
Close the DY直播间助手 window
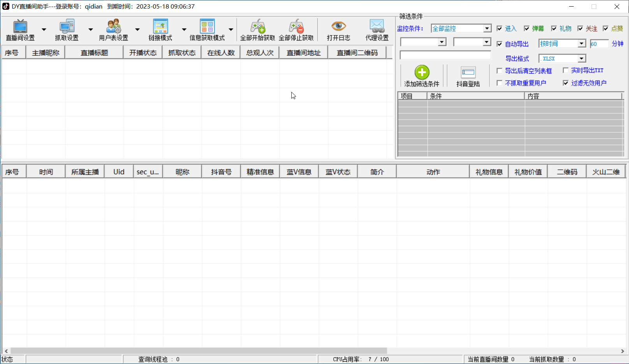pyautogui.click(x=617, y=7)
